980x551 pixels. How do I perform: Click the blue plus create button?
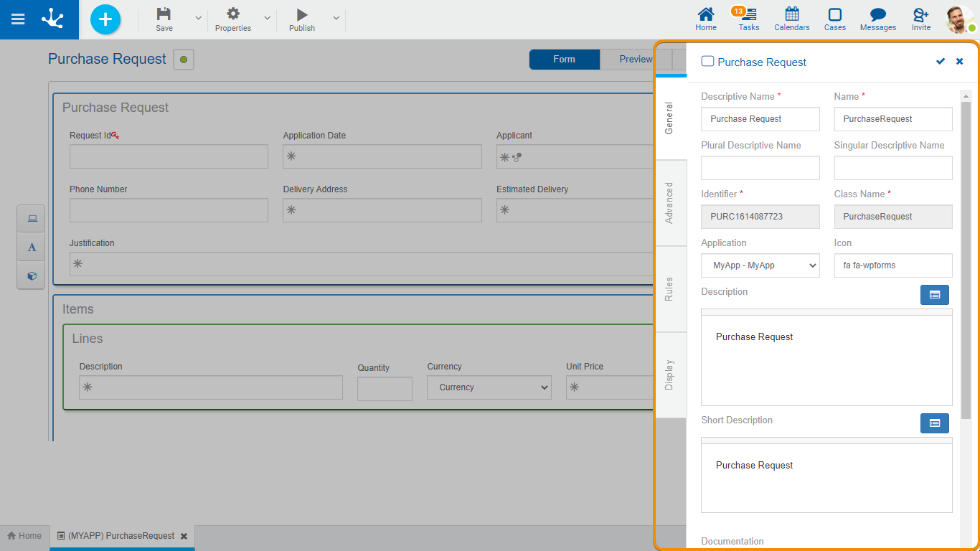(x=105, y=19)
